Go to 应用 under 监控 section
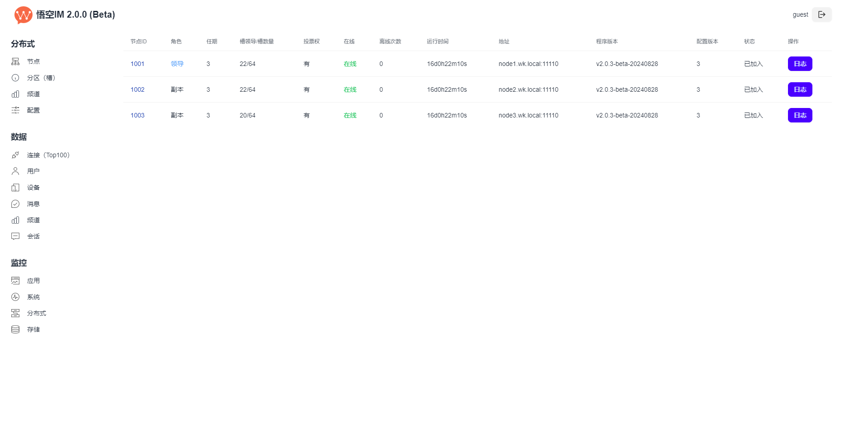Viewport: 868px width, 427px height. coord(33,281)
